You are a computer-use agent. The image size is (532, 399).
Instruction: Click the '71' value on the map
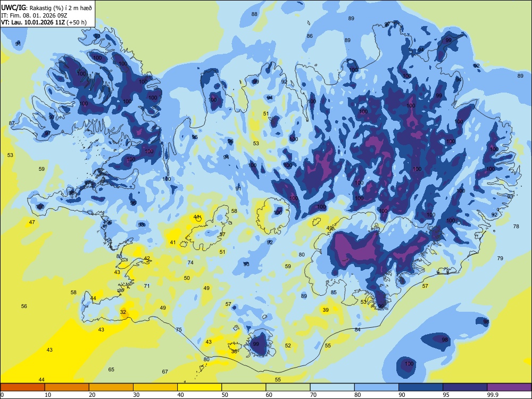coord(147,286)
